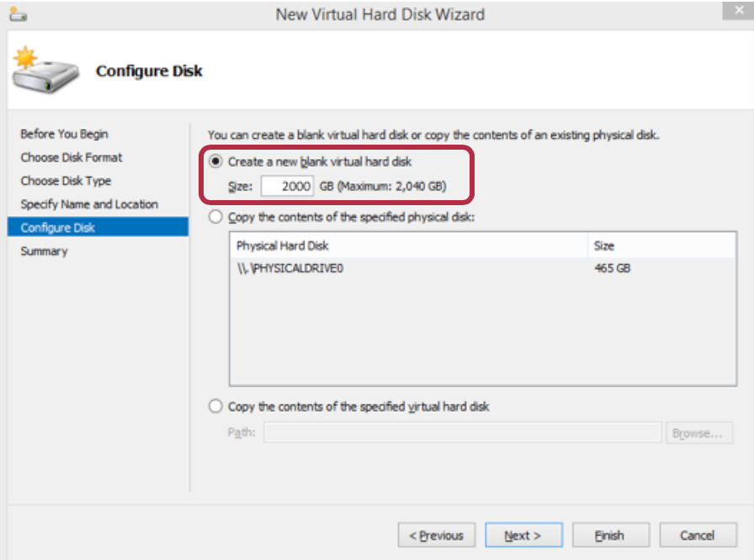Click the Size column header

(x=661, y=246)
